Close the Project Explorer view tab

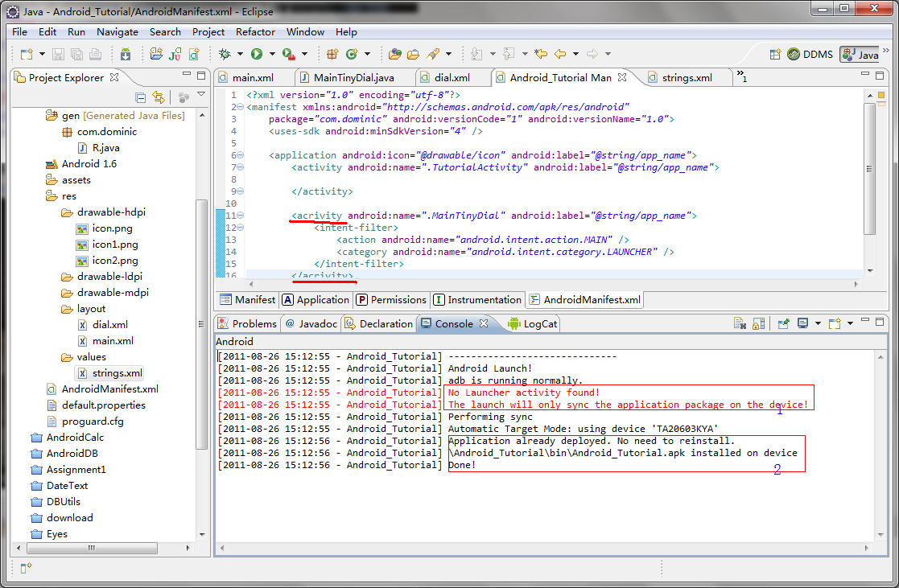pyautogui.click(x=114, y=76)
